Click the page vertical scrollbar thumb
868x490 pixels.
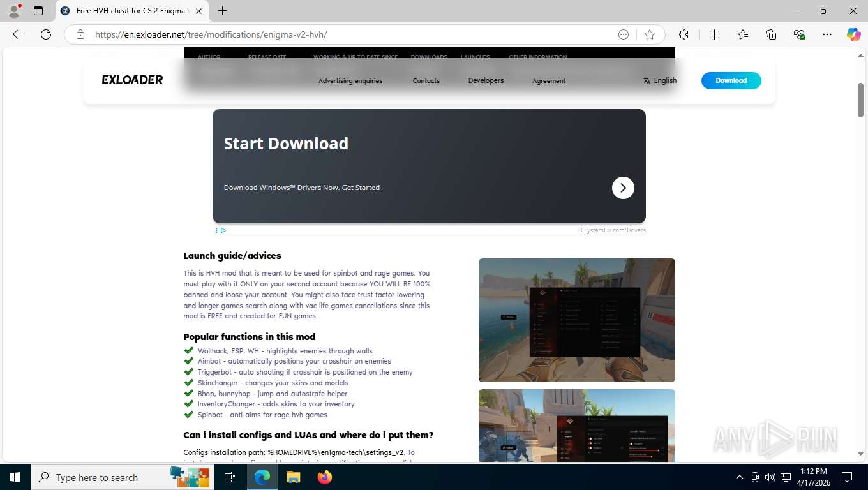pos(861,100)
